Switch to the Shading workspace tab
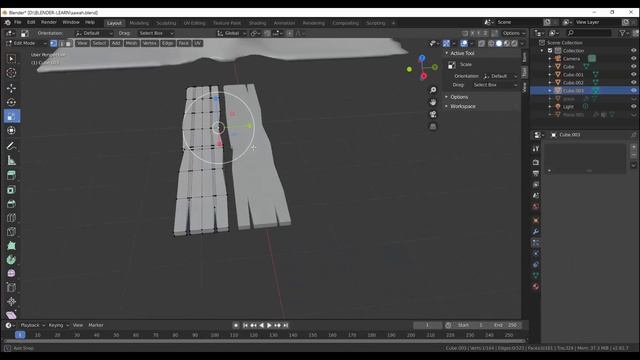The image size is (640, 360). pyautogui.click(x=257, y=23)
